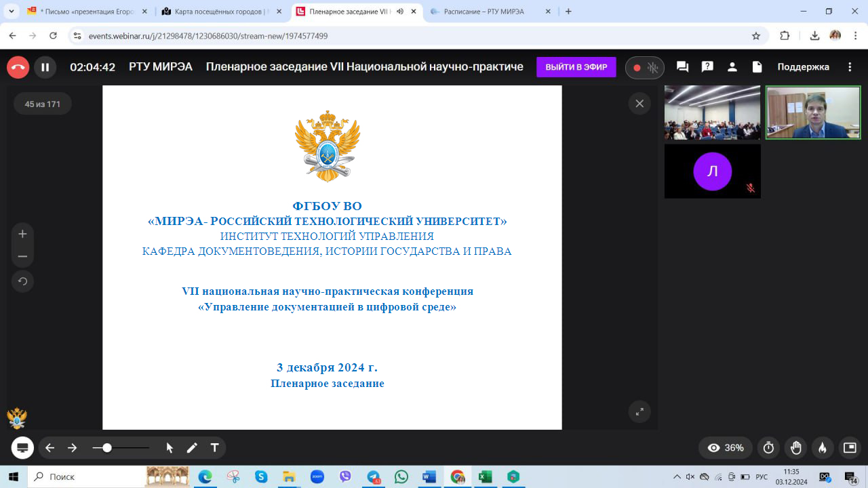Open the Chrome profile avatar
This screenshot has width=868, height=488.
click(835, 36)
